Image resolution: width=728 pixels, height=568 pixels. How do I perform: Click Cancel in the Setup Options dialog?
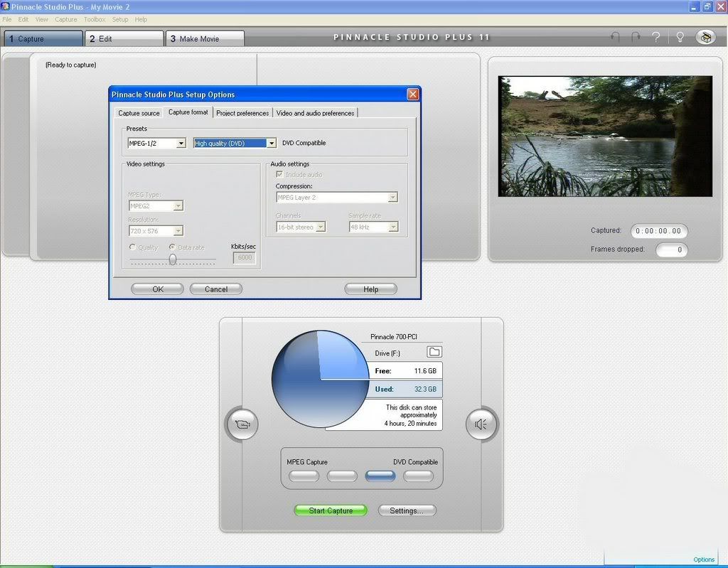tap(216, 289)
